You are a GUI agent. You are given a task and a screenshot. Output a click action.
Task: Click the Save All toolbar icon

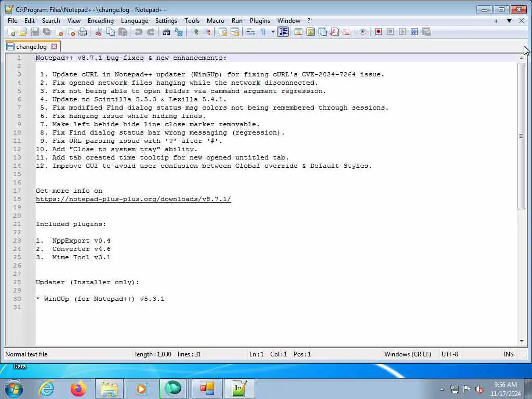click(x=47, y=32)
